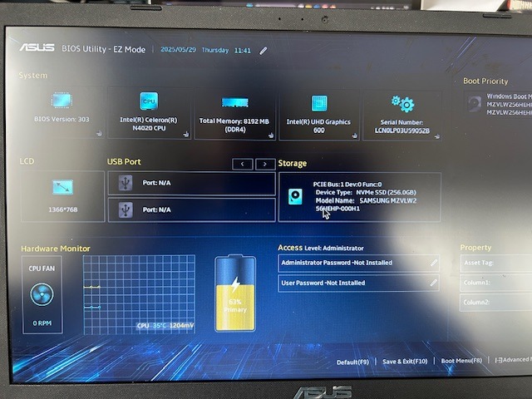Select the Administrator Password -Not Installed field
Viewport: 532px width, 399px height.
coord(358,263)
